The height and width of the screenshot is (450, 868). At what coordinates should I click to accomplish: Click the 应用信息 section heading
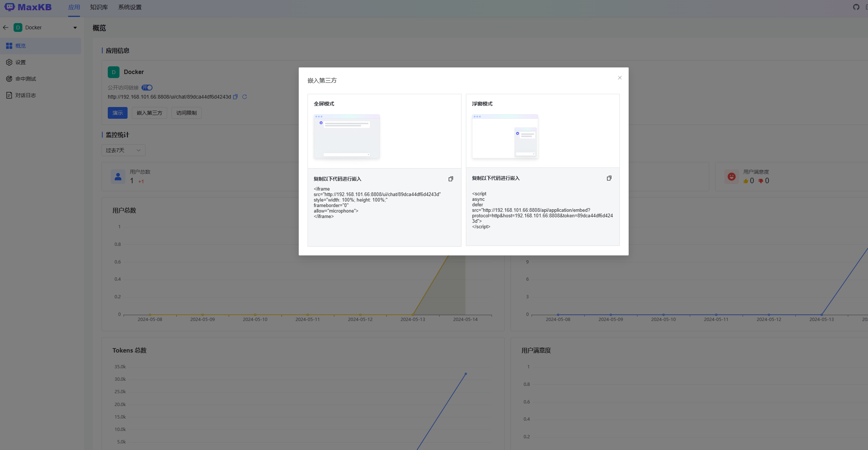tap(118, 51)
